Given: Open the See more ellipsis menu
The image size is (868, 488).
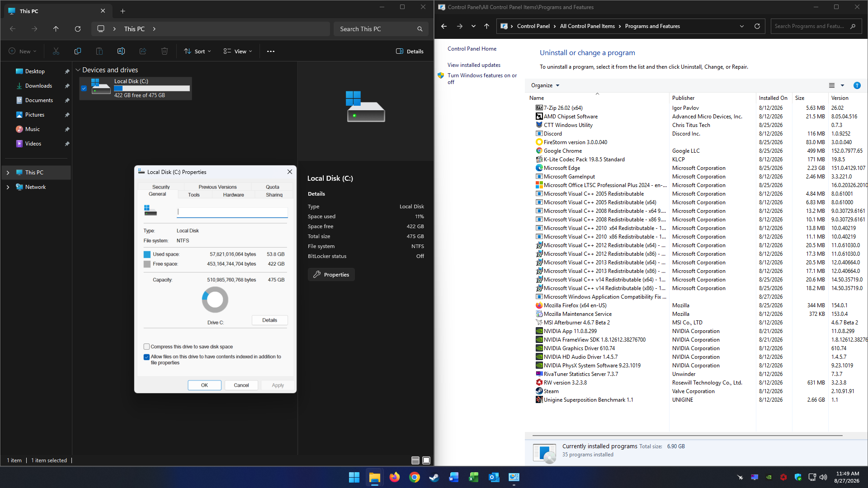Looking at the screenshot, I should pyautogui.click(x=271, y=52).
